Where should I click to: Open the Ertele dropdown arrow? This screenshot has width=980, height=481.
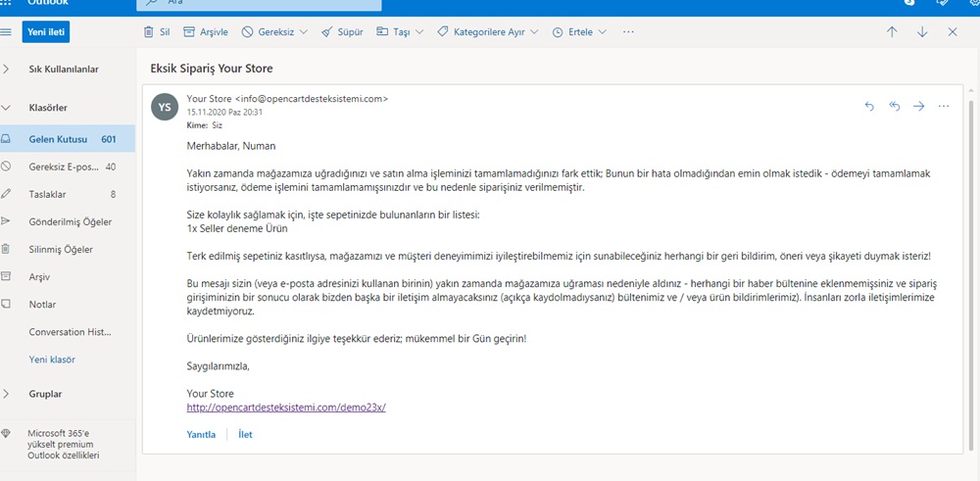click(x=603, y=32)
